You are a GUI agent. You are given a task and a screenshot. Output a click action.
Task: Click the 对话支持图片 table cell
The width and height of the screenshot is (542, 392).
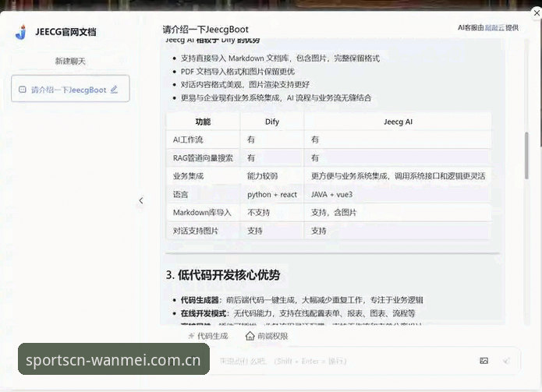point(203,231)
